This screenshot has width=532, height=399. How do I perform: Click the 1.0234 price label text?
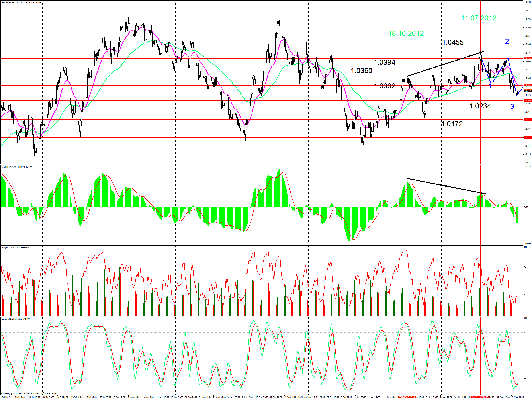click(480, 106)
